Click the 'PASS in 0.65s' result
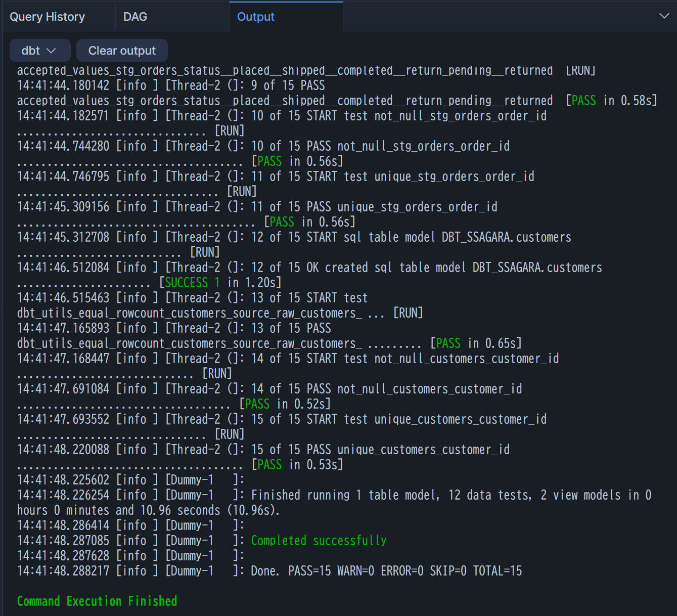 (x=476, y=343)
